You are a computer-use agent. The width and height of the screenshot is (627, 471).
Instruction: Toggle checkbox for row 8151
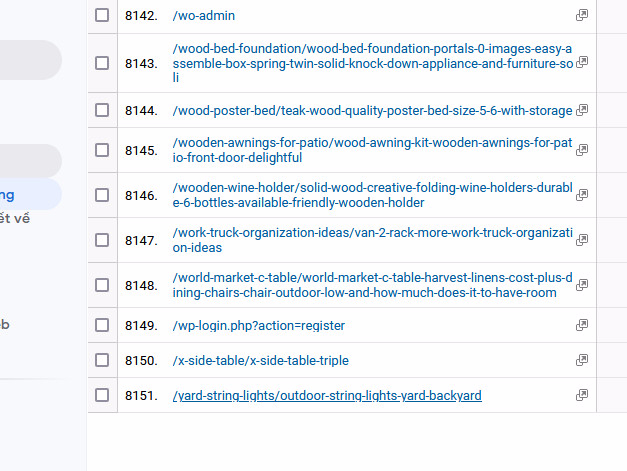(x=102, y=395)
